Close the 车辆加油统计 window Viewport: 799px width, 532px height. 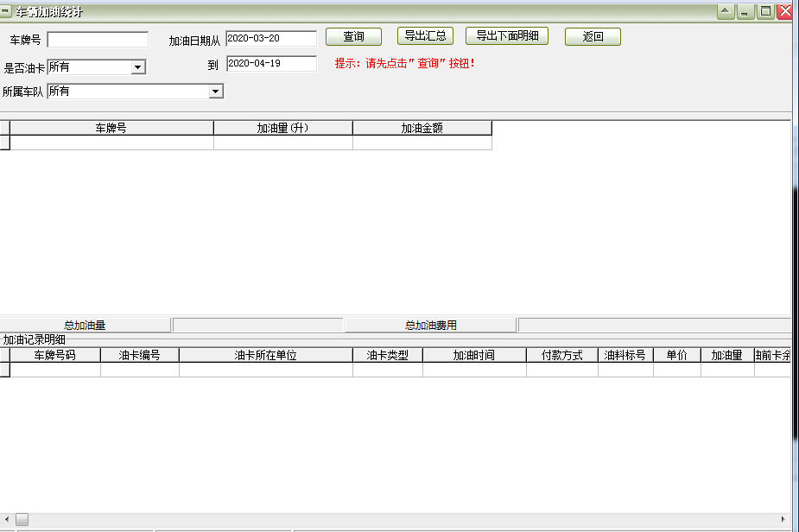pyautogui.click(x=785, y=11)
